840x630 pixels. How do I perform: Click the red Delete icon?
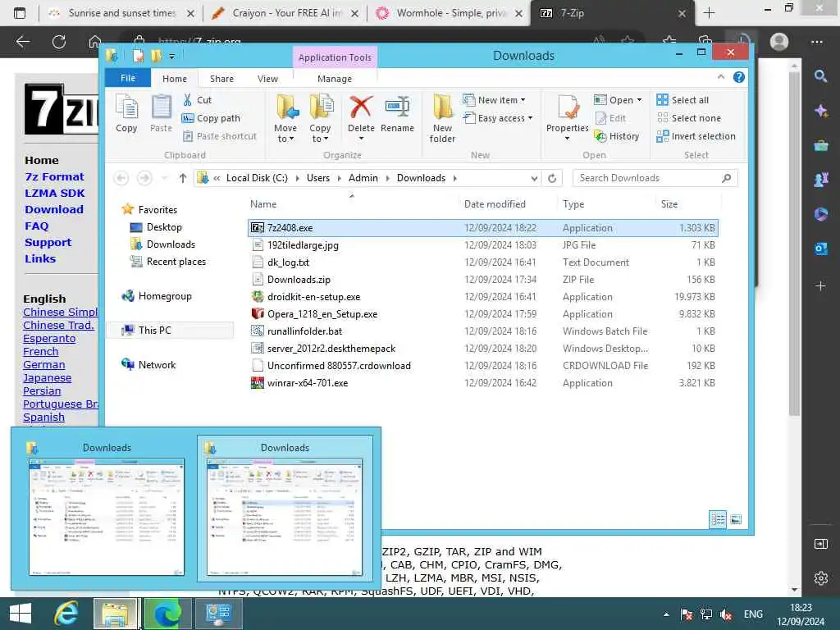(x=361, y=107)
